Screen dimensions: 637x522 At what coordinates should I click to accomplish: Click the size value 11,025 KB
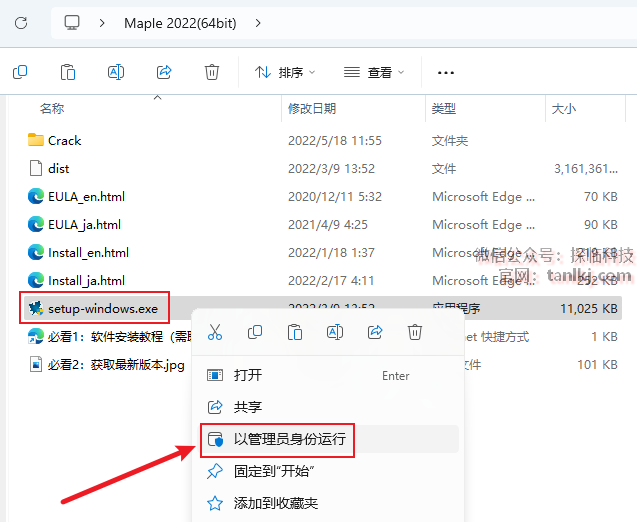pyautogui.click(x=589, y=309)
